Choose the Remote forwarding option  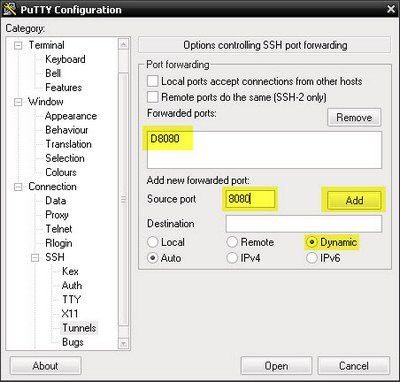pos(232,242)
